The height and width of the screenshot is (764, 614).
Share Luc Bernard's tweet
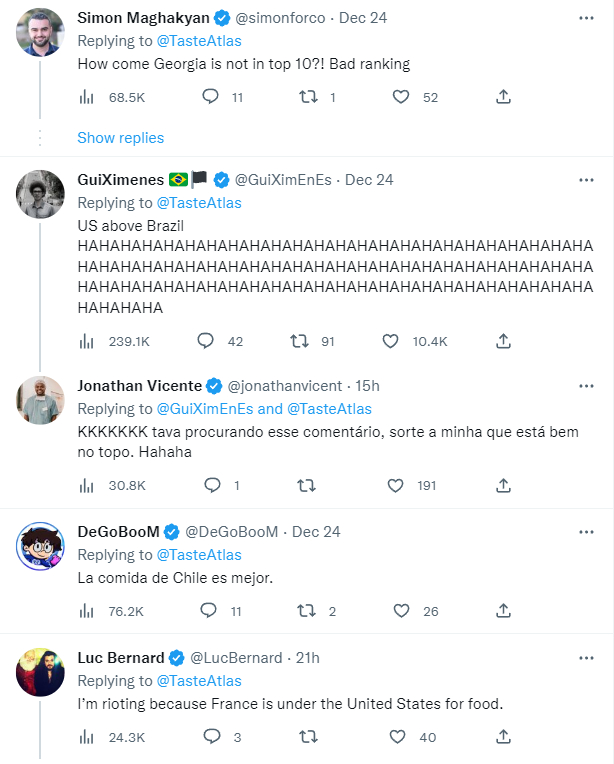(x=504, y=737)
